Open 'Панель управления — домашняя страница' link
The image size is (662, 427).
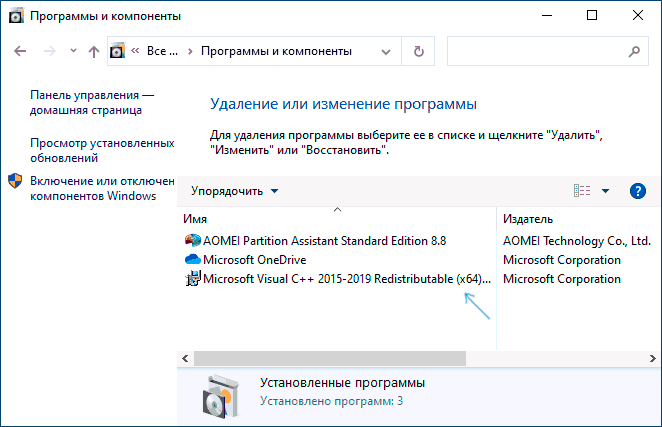(92, 103)
